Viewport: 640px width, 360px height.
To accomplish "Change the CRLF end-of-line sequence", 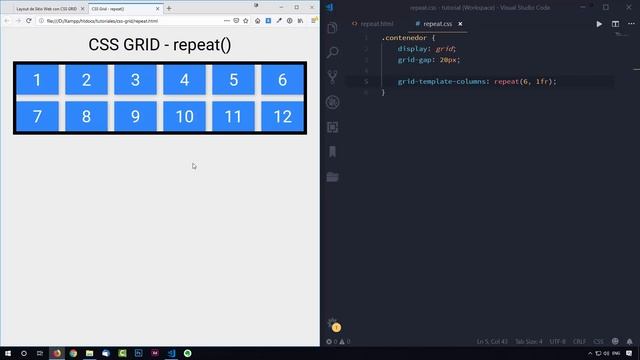I will click(x=579, y=342).
